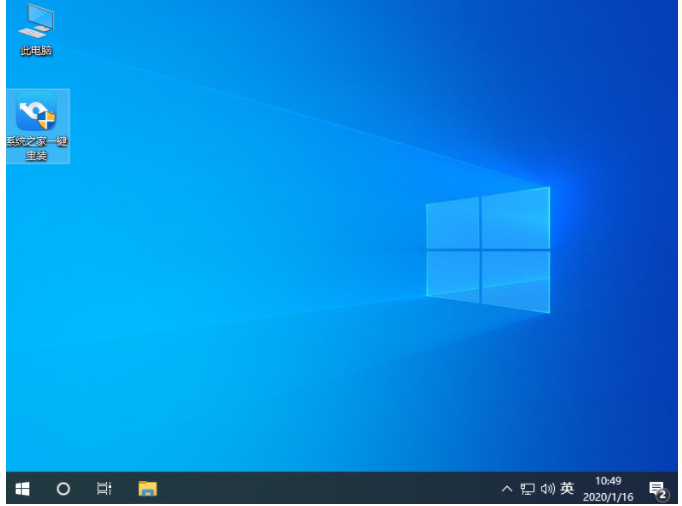Open the Action Center notifications icon

point(658,490)
